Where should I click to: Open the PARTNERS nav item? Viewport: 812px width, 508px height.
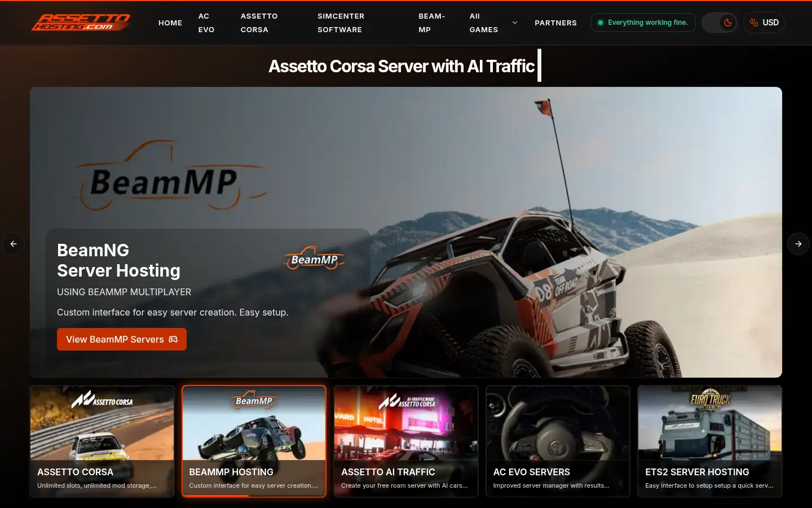click(x=555, y=23)
